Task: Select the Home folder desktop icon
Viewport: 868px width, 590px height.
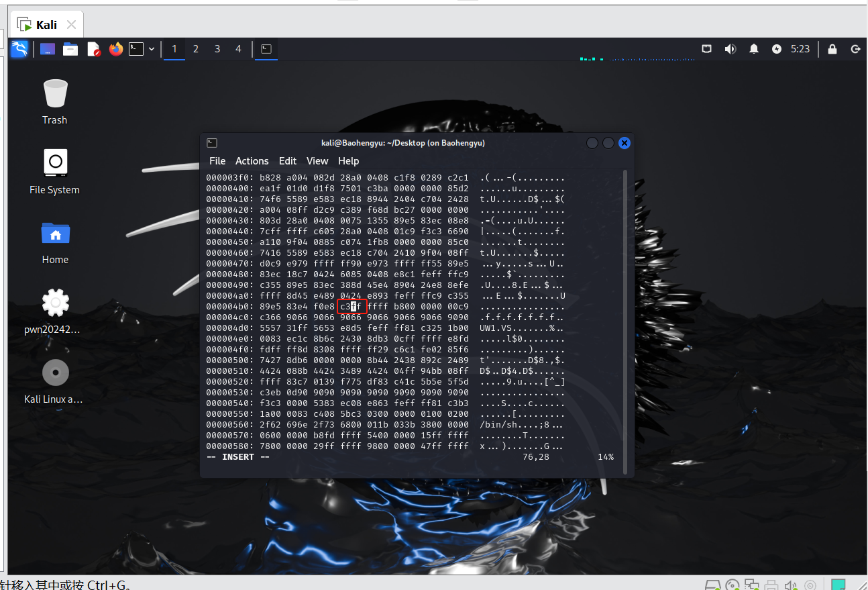Action: click(x=55, y=242)
